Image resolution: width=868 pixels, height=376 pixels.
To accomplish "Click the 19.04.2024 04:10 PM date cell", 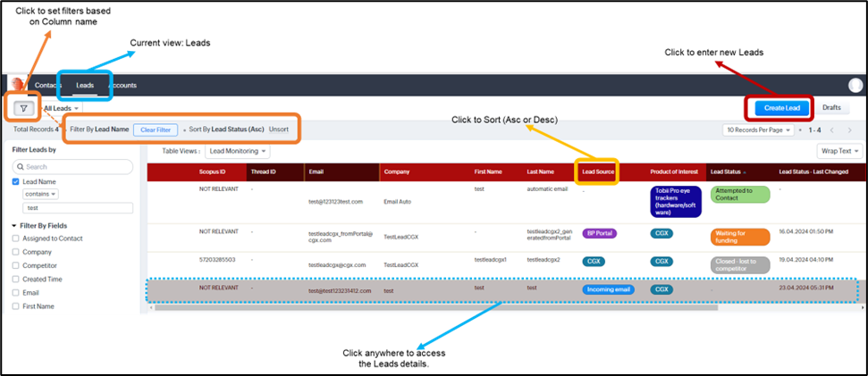I will (805, 259).
